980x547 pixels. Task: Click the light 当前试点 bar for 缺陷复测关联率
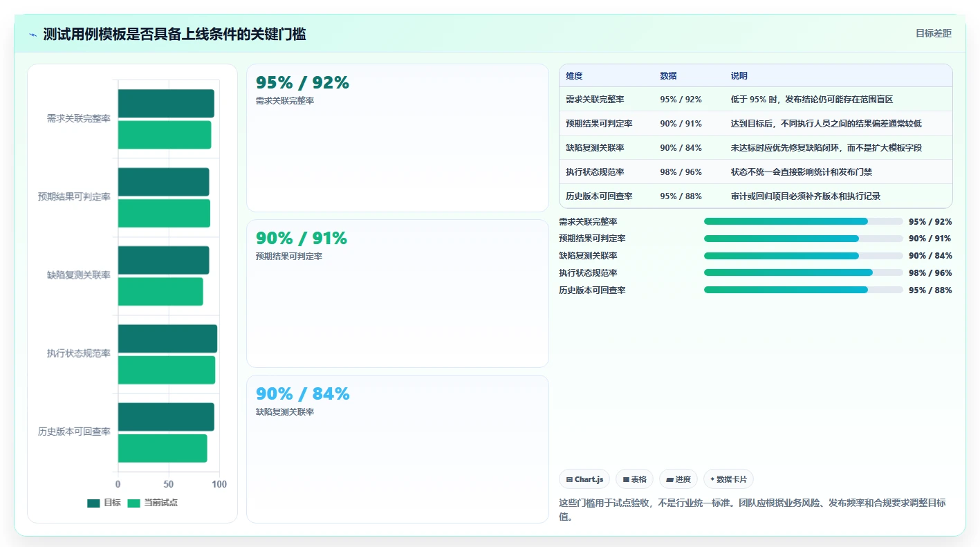160,291
